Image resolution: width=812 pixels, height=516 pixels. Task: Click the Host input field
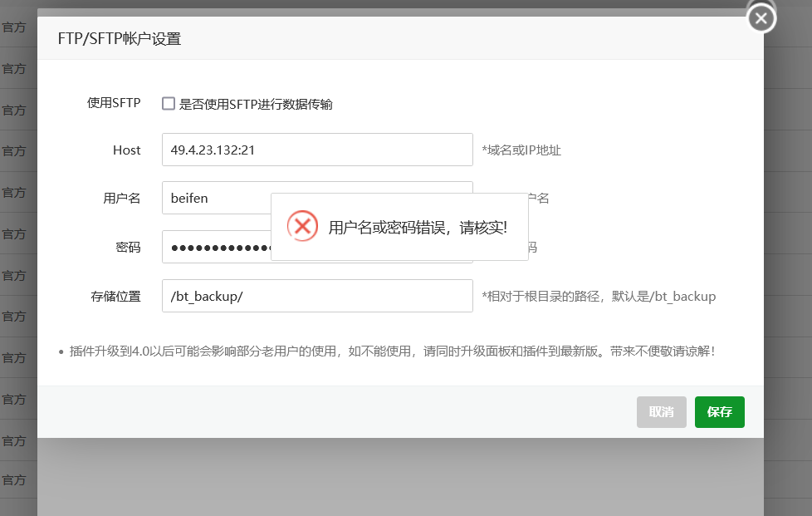(x=317, y=150)
